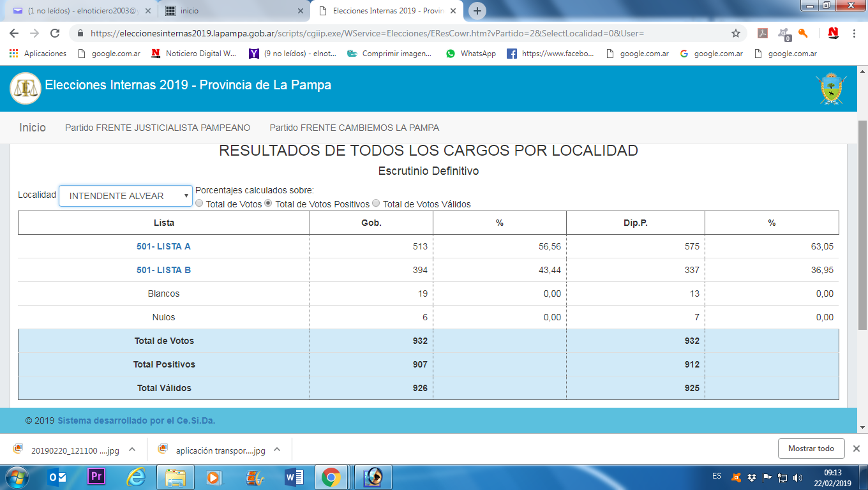Image resolution: width=868 pixels, height=490 pixels.
Task: Select Total de Votos Válidos radio button
Action: tap(376, 204)
